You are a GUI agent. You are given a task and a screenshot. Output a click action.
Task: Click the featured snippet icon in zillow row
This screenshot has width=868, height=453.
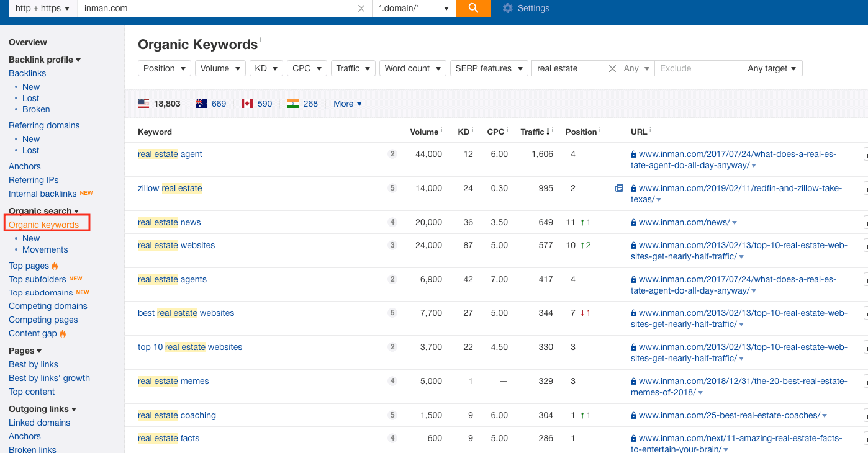[x=619, y=188]
